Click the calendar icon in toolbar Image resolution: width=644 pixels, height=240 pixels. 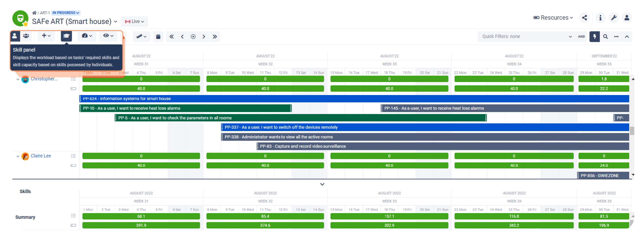(158, 37)
